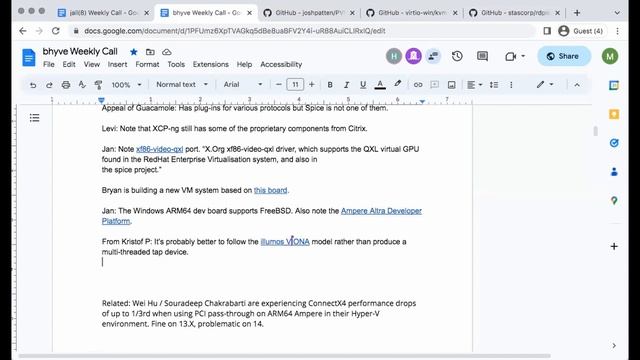Screen dimensions: 640x360
Task: Open the collaborator chat icon
Action: 433,56
